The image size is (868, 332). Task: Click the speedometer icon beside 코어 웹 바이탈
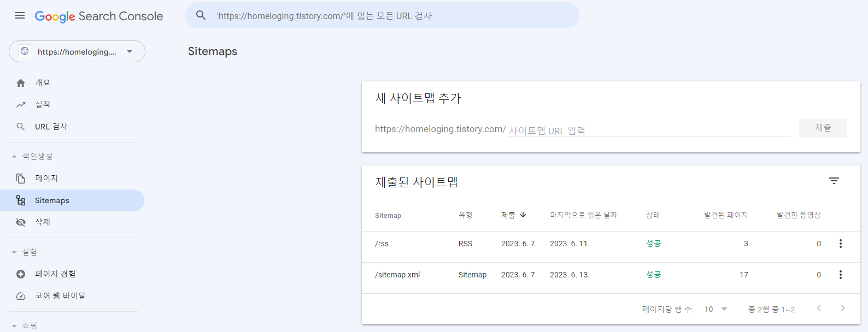[x=21, y=296]
